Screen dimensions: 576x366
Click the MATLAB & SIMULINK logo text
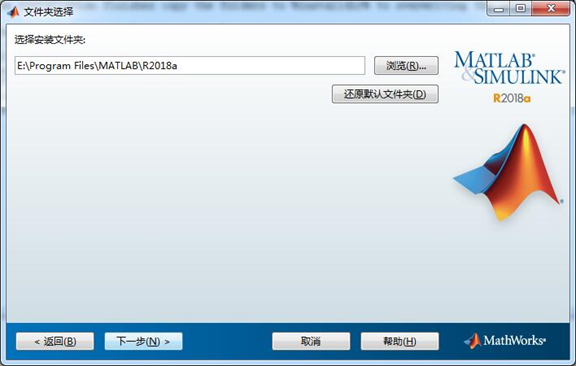(x=509, y=68)
